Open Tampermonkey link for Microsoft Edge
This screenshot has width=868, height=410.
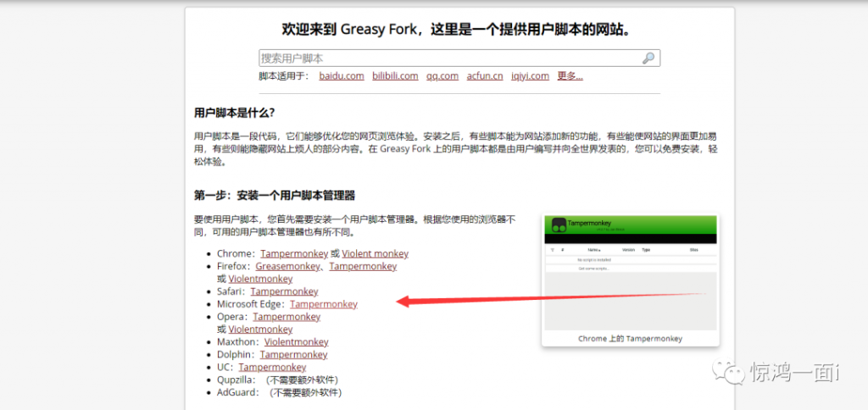click(324, 304)
